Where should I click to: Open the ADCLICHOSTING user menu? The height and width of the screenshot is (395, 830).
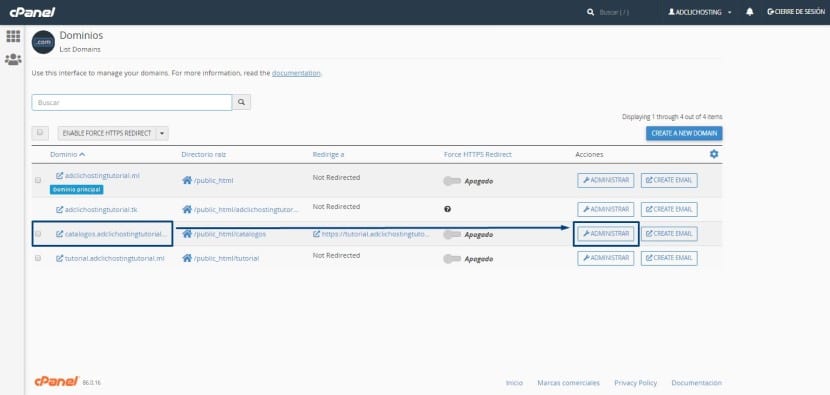pos(700,12)
